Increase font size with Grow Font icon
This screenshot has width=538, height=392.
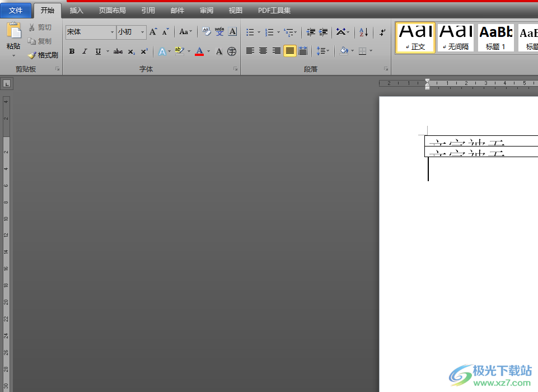coord(153,32)
